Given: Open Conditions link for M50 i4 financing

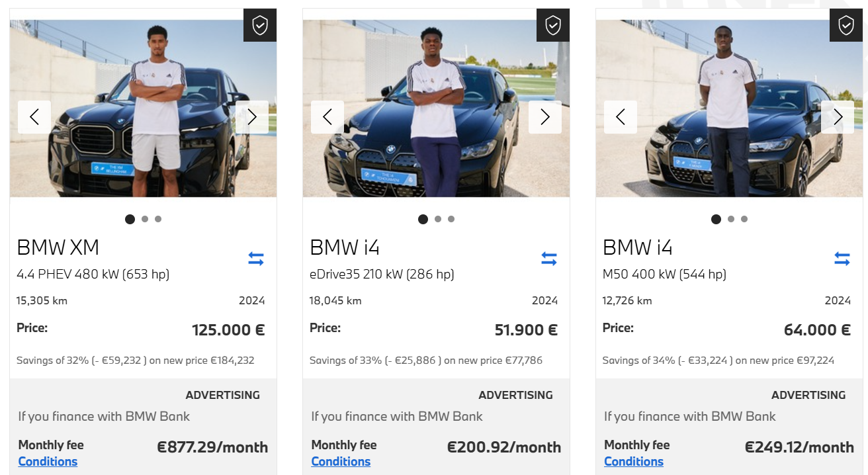Looking at the screenshot, I should coord(634,462).
